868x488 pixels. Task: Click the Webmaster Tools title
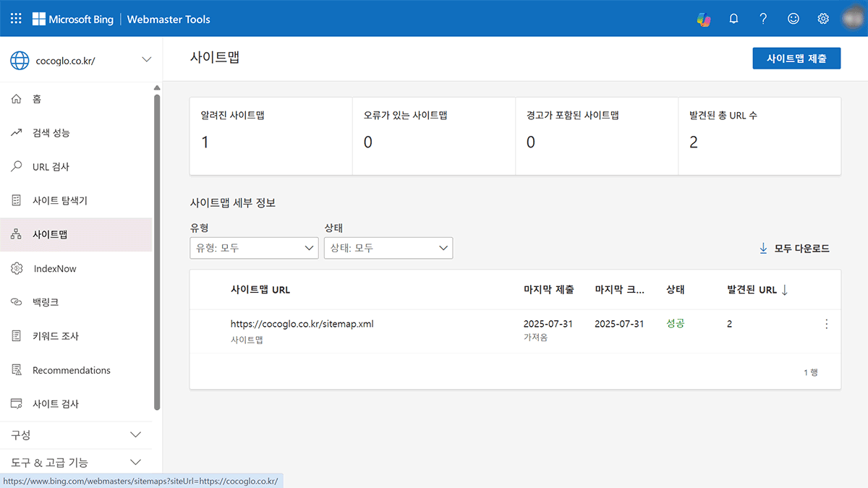(x=169, y=20)
